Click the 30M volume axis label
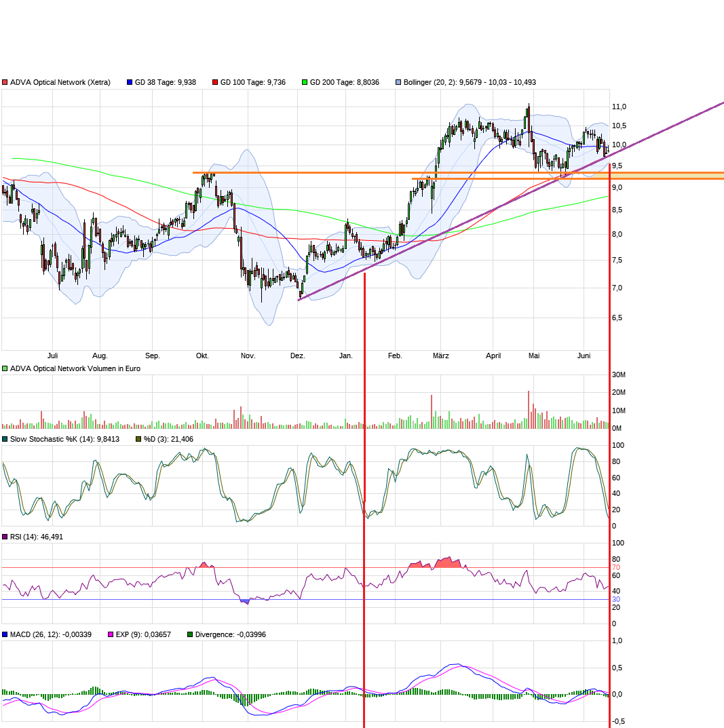This screenshot has height=728, width=724. [619, 375]
